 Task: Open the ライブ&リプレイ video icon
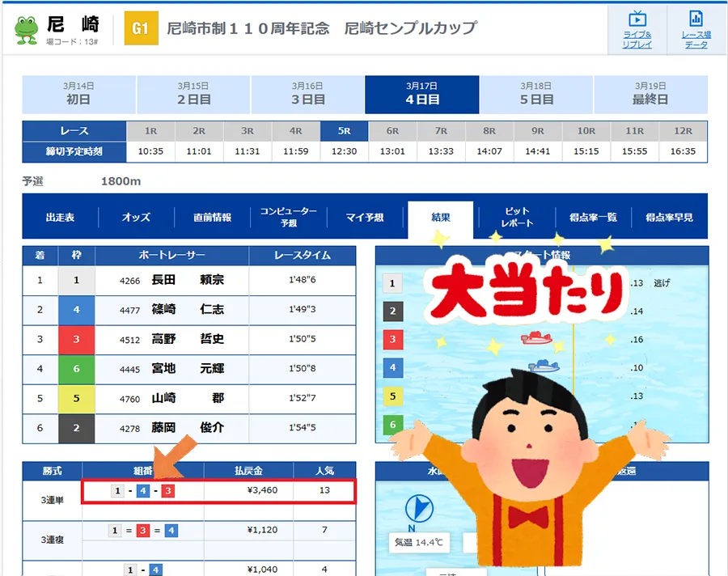637,19
